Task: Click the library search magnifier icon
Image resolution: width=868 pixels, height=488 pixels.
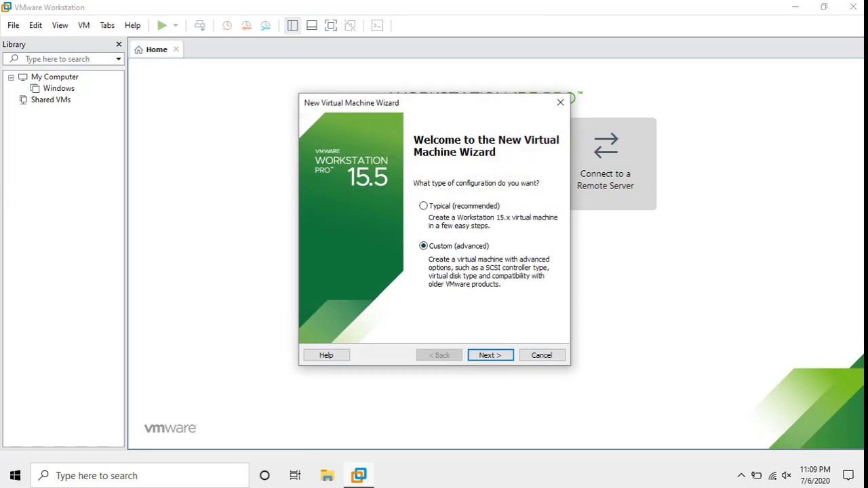Action: click(x=14, y=59)
